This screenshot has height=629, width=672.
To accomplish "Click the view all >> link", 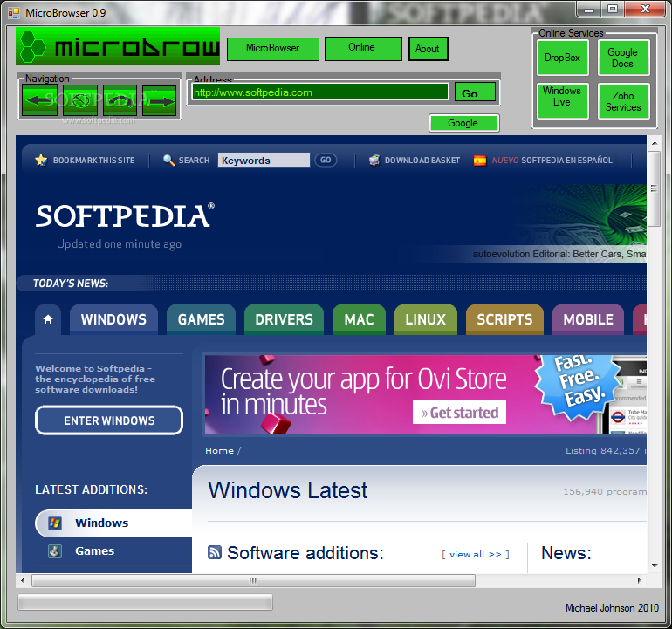I will point(476,555).
